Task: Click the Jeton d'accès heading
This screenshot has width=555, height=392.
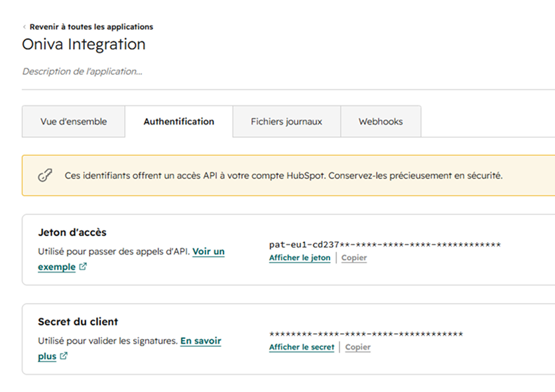Action: coord(72,232)
